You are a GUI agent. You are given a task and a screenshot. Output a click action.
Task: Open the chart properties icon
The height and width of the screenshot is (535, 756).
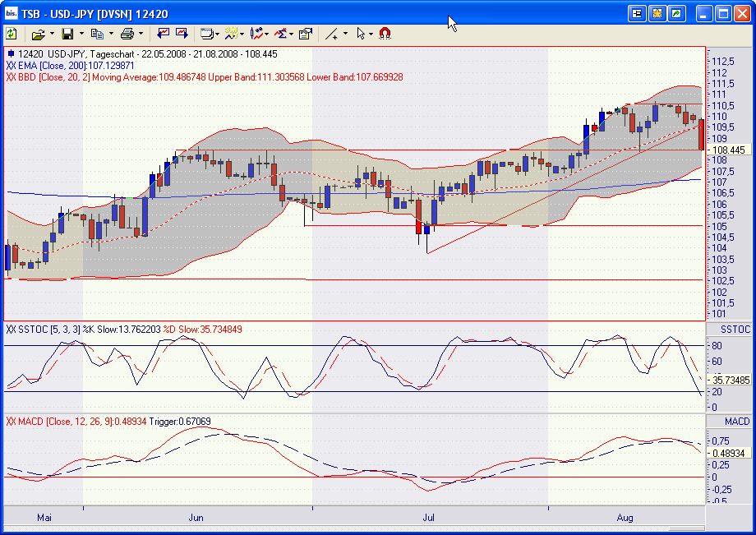pos(305,34)
